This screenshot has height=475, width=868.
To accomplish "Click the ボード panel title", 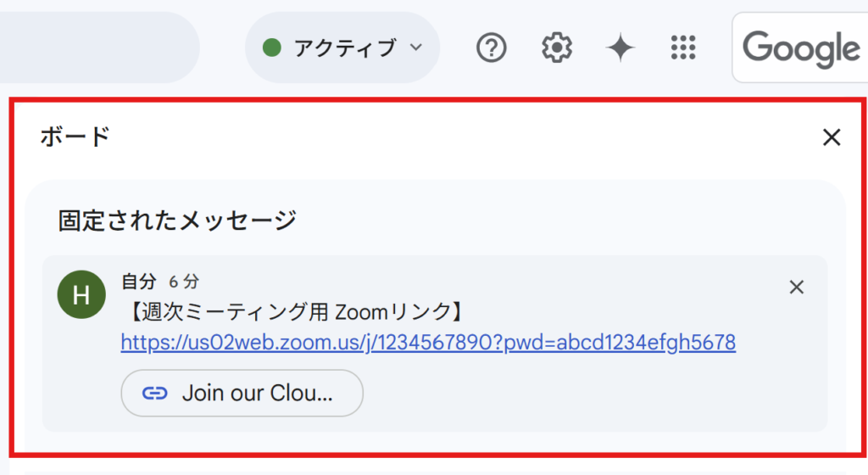I will pos(75,137).
